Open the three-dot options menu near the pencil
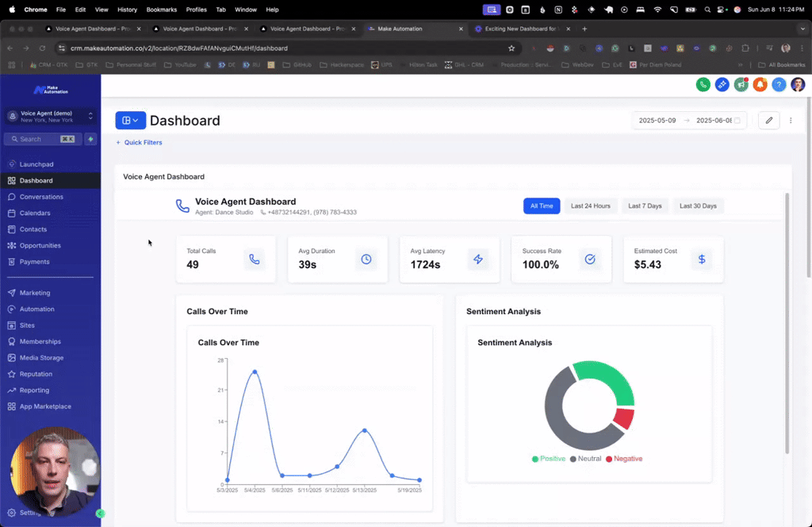Screen dimensions: 812x527 click(791, 120)
